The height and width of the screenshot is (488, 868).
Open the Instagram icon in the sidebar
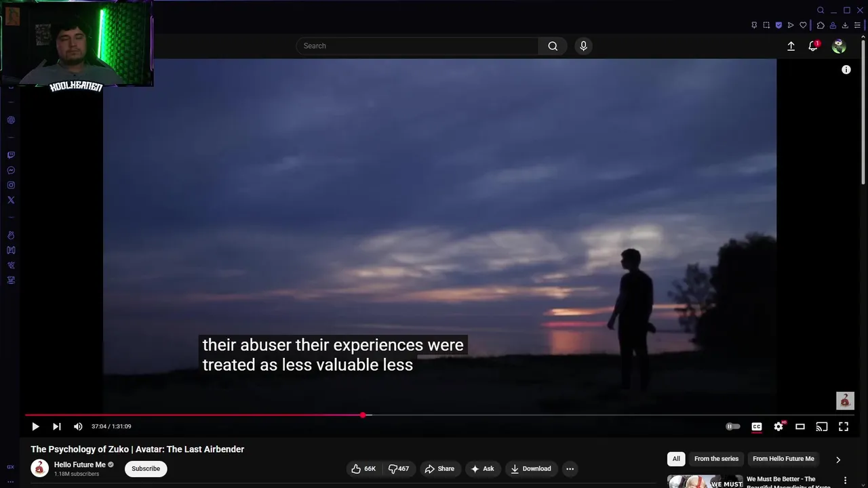[x=11, y=185]
